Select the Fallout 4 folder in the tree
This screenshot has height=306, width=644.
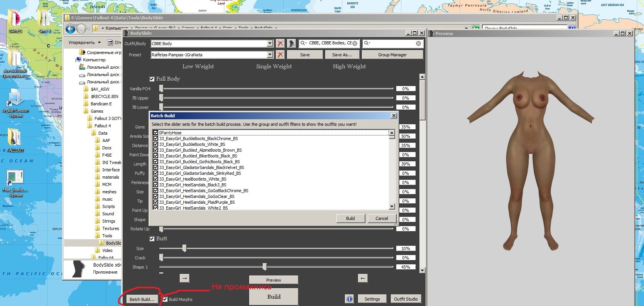point(102,126)
